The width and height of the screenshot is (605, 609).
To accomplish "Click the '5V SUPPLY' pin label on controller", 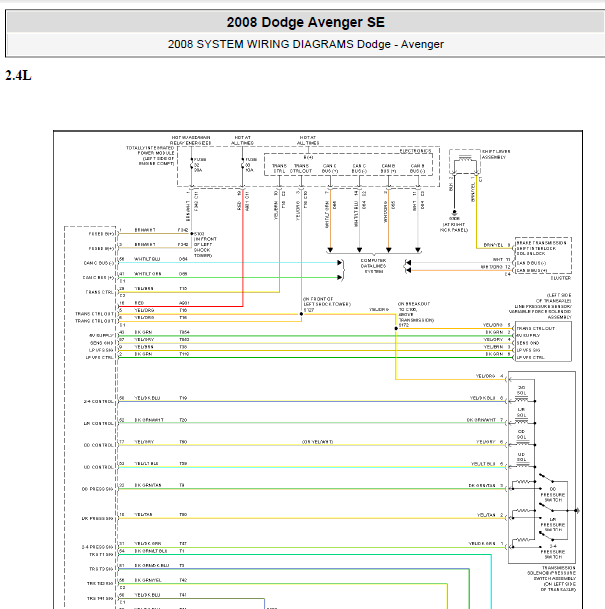I will pyautogui.click(x=101, y=335).
